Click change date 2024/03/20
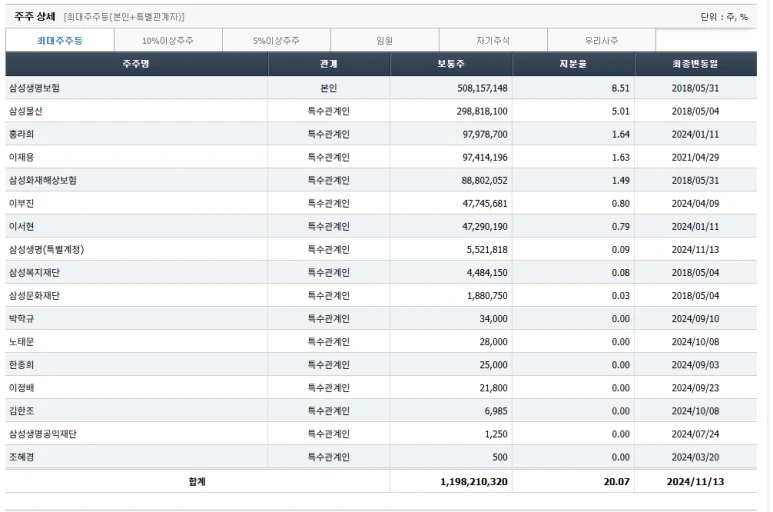 pos(695,457)
